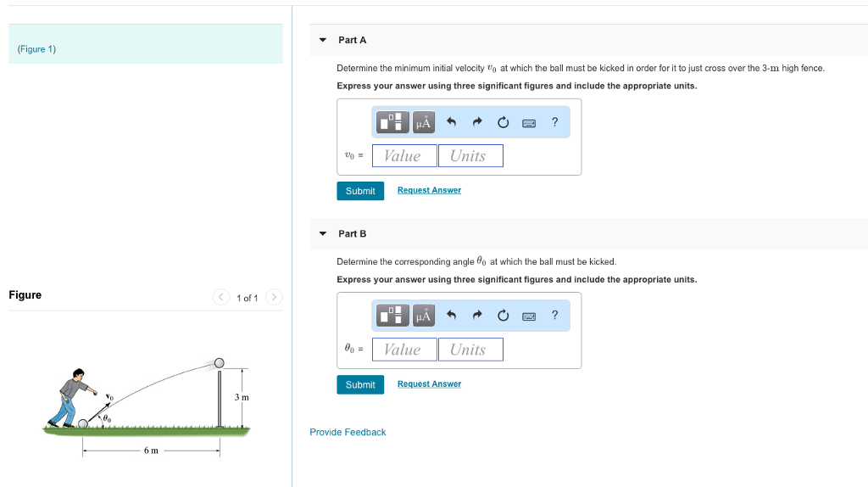Undo last entry in Part B
The height and width of the screenshot is (487, 868).
pyautogui.click(x=451, y=316)
